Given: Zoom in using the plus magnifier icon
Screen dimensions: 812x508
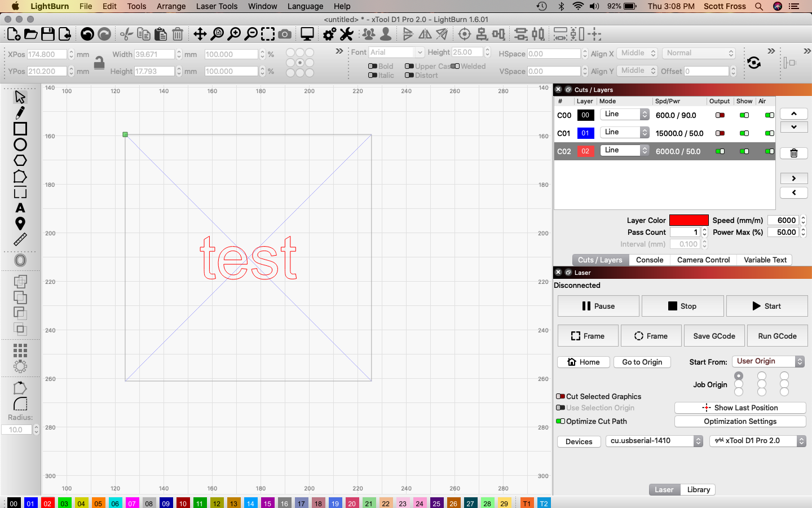Looking at the screenshot, I should (x=234, y=34).
